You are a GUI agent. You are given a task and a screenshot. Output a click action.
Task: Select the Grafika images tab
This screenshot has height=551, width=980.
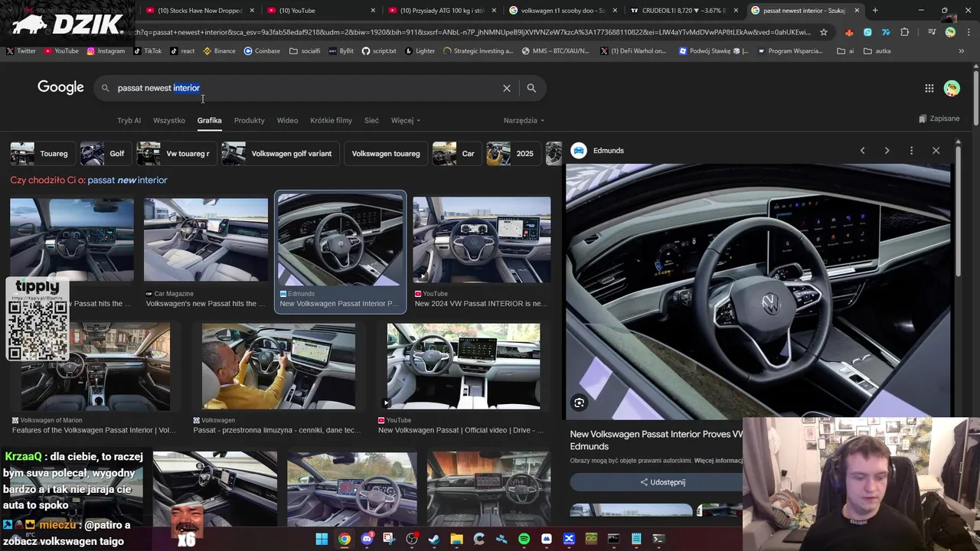click(x=209, y=120)
